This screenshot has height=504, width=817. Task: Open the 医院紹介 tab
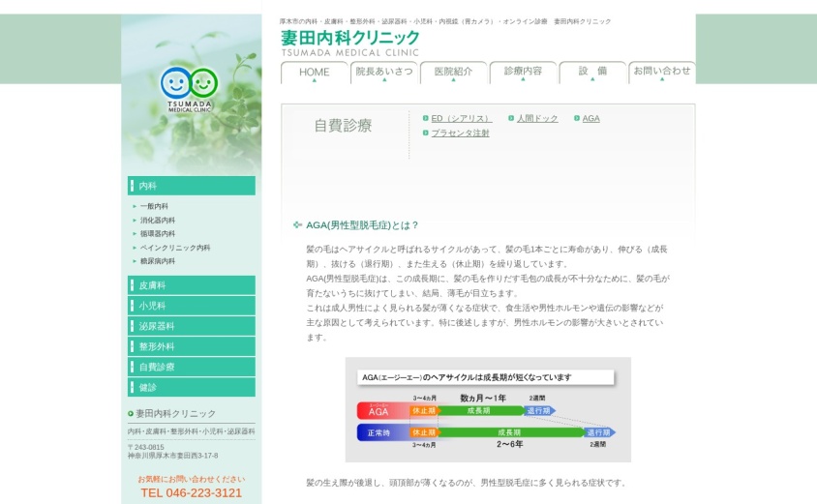(453, 73)
